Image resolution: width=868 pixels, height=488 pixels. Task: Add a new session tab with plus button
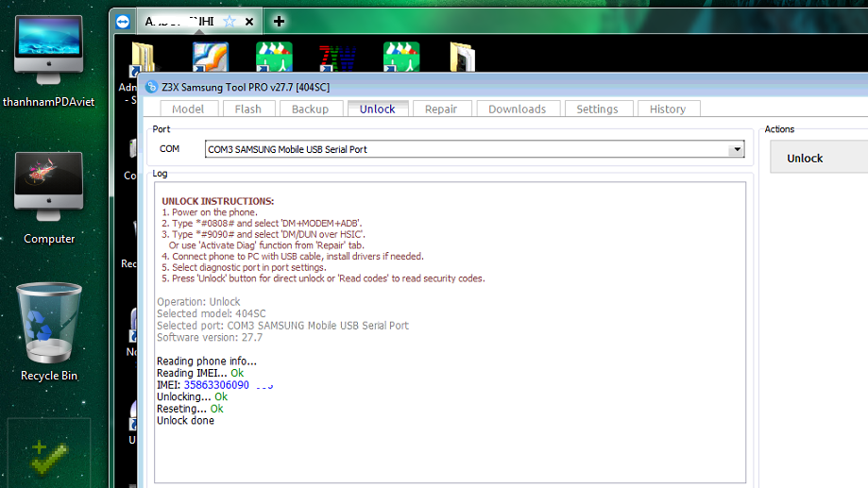point(279,22)
